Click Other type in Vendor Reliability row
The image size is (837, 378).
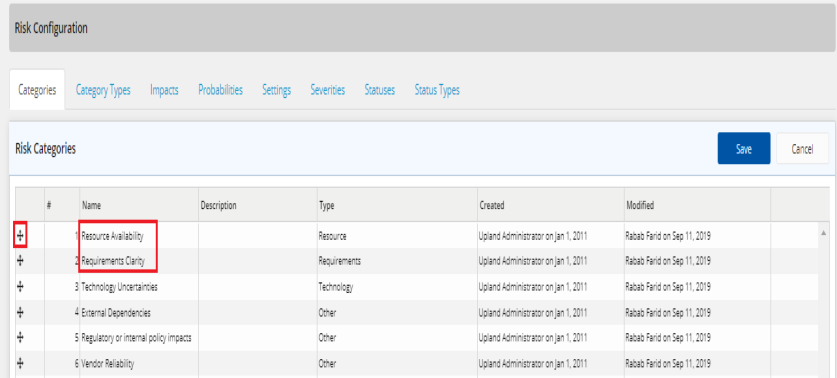tap(397, 364)
